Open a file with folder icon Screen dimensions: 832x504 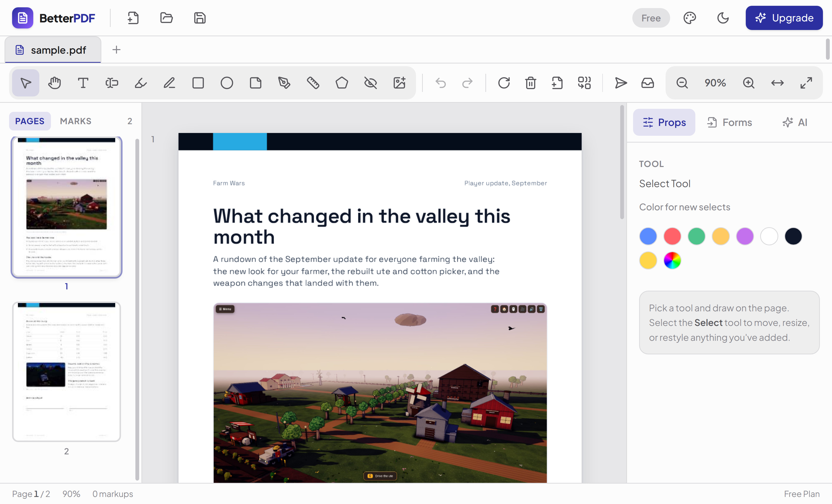point(166,18)
